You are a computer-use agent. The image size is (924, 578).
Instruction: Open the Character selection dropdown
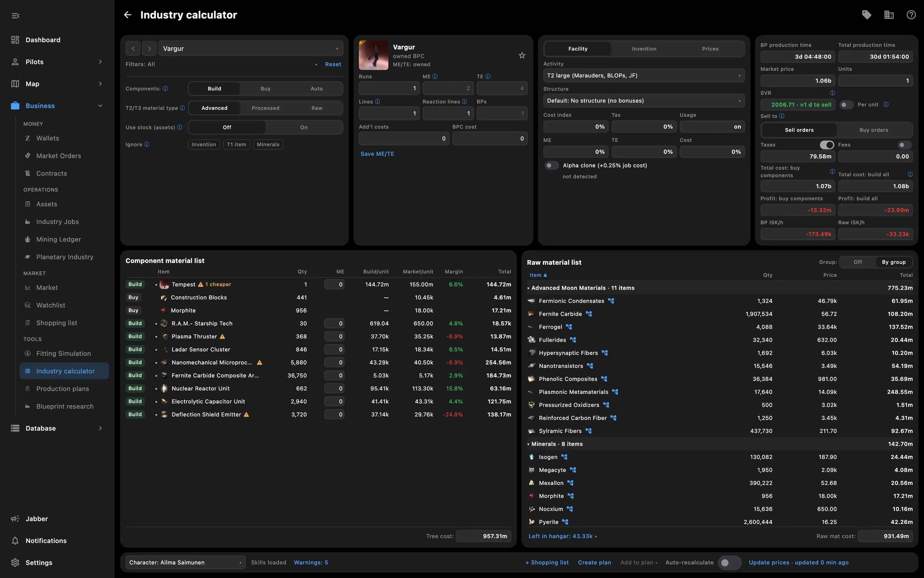tap(185, 563)
